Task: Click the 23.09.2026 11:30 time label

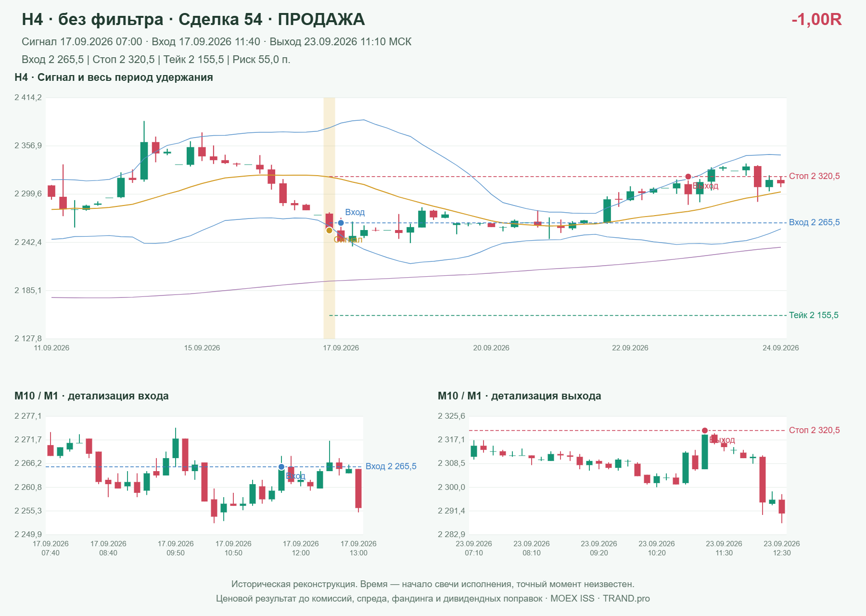Action: 724,548
